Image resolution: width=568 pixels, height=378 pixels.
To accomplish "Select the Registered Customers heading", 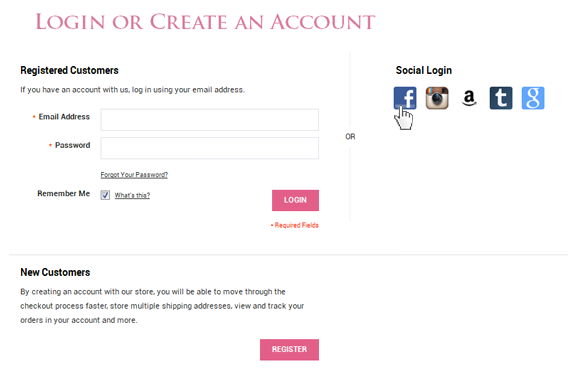I will coord(69,70).
